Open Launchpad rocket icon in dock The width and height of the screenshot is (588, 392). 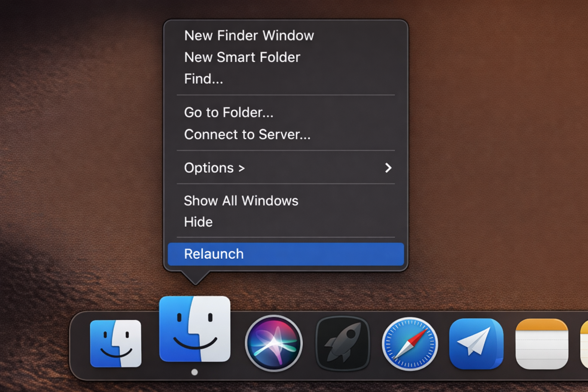pyautogui.click(x=343, y=343)
